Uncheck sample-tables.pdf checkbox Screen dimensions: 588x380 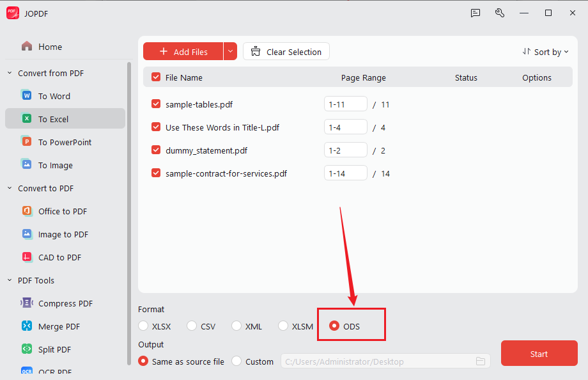(x=155, y=104)
